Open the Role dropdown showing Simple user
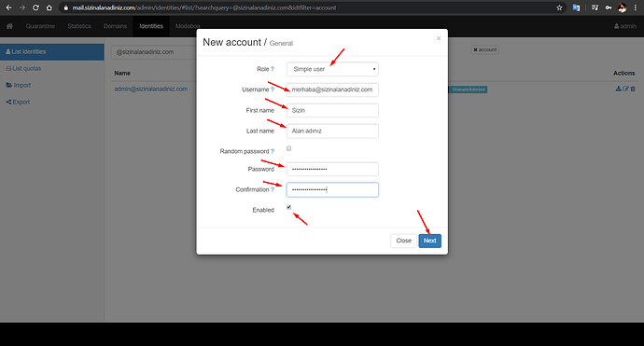The width and height of the screenshot is (644, 346). [332, 69]
